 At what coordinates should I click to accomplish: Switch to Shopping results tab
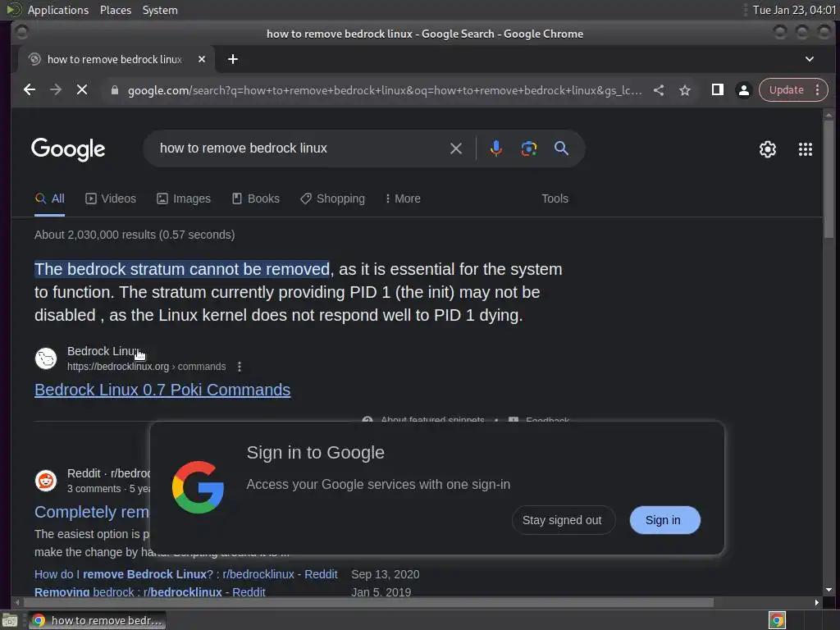click(x=333, y=199)
